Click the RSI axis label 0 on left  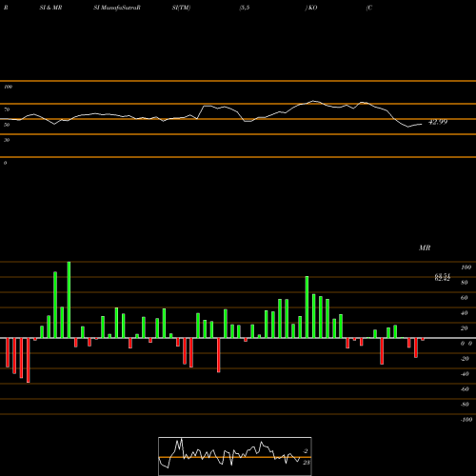5,163
